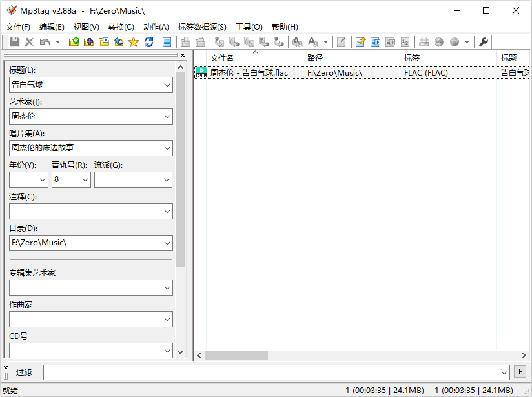Open the Undo history dropdown arrow
This screenshot has height=397, width=532.
click(x=57, y=42)
